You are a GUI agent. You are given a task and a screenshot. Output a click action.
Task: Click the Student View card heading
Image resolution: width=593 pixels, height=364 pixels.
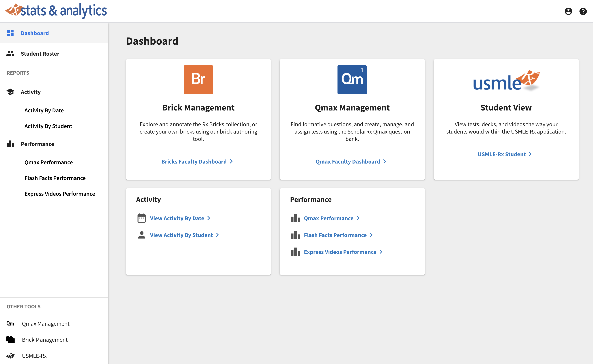(506, 108)
